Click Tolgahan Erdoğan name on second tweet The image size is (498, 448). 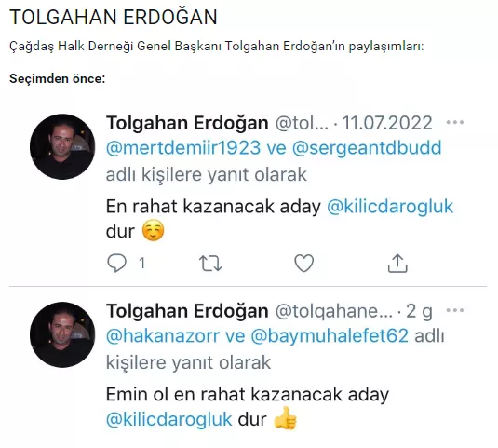click(187, 311)
